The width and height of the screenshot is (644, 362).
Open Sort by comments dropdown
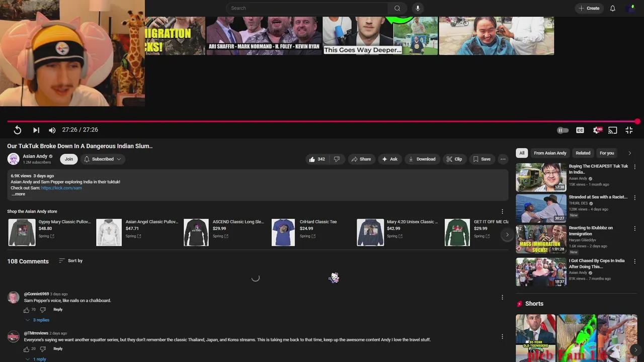[x=70, y=261]
